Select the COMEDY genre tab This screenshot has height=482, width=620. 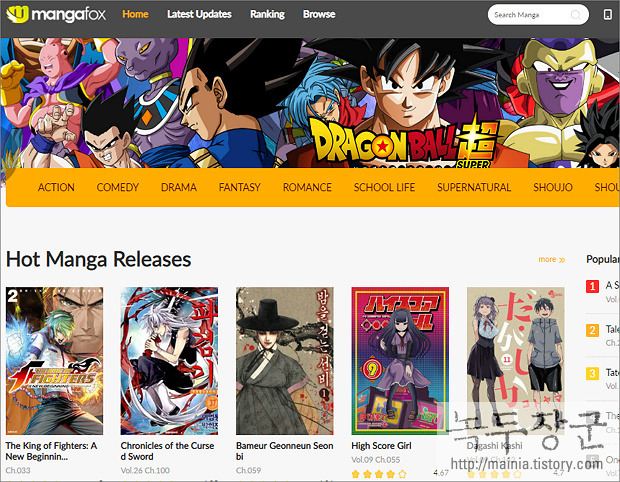coord(118,187)
